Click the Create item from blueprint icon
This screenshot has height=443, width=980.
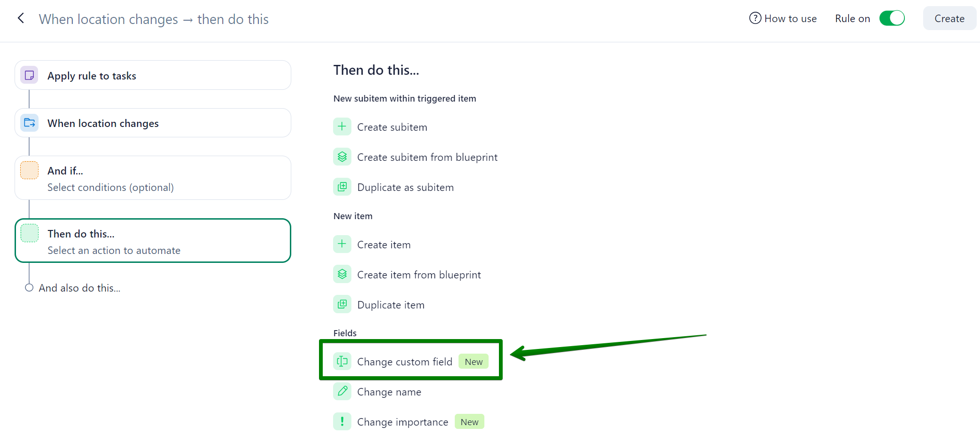coord(342,274)
